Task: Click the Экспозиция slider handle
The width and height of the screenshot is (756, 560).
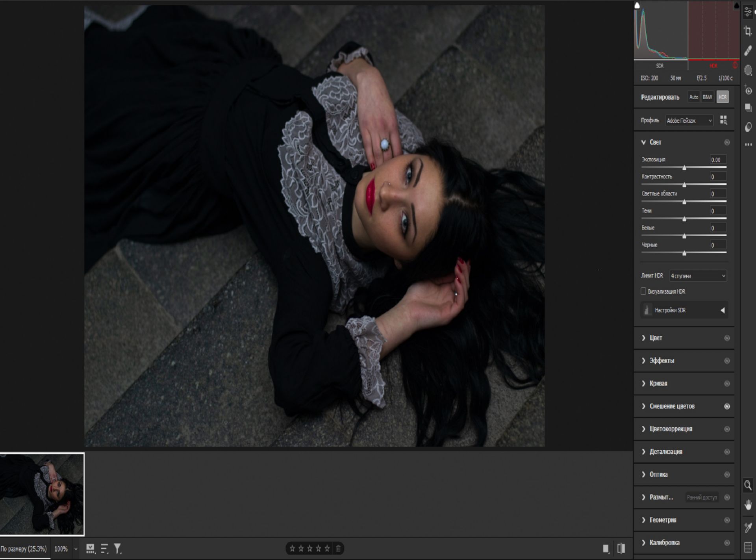Action: (x=684, y=168)
